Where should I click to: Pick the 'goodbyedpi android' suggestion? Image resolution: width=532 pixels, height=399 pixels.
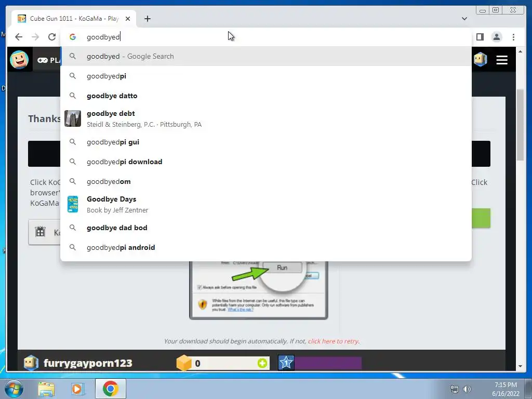click(266, 247)
